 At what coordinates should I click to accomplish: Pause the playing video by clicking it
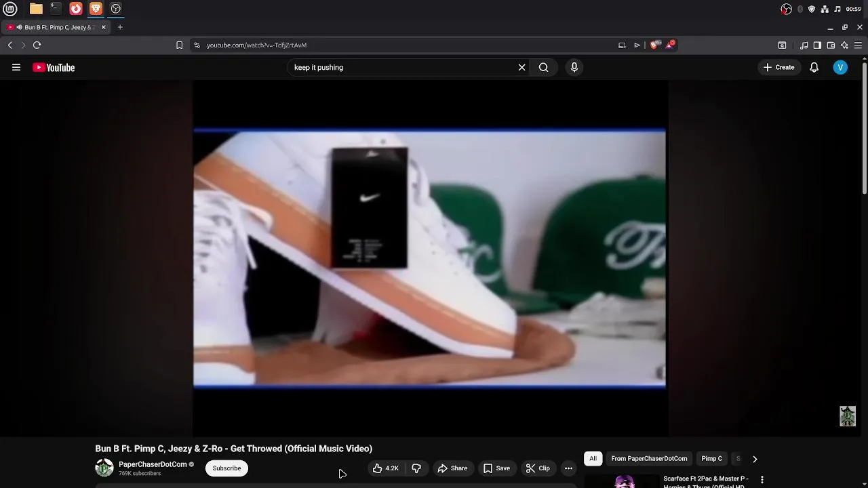pyautogui.click(x=429, y=258)
